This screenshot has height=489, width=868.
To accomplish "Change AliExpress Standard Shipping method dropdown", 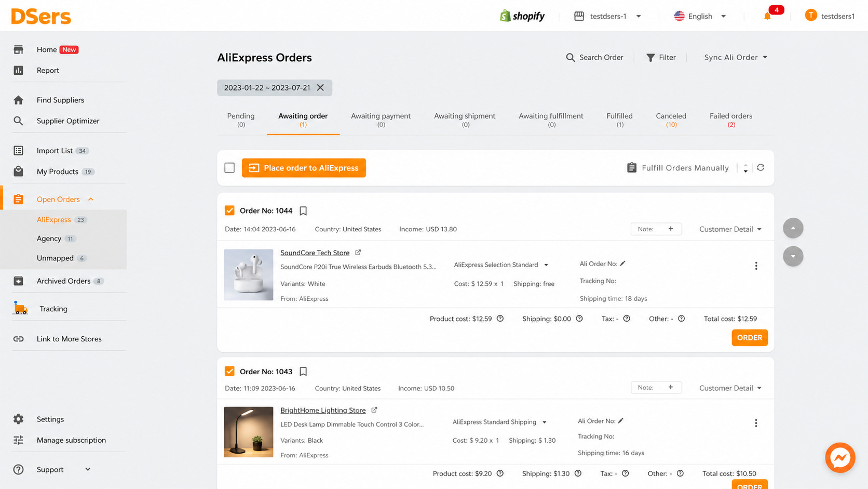I will point(499,422).
